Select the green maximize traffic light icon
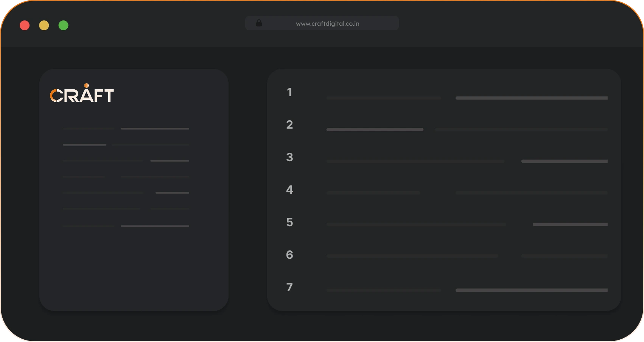Viewport: 644px width, 342px height. coord(64,25)
